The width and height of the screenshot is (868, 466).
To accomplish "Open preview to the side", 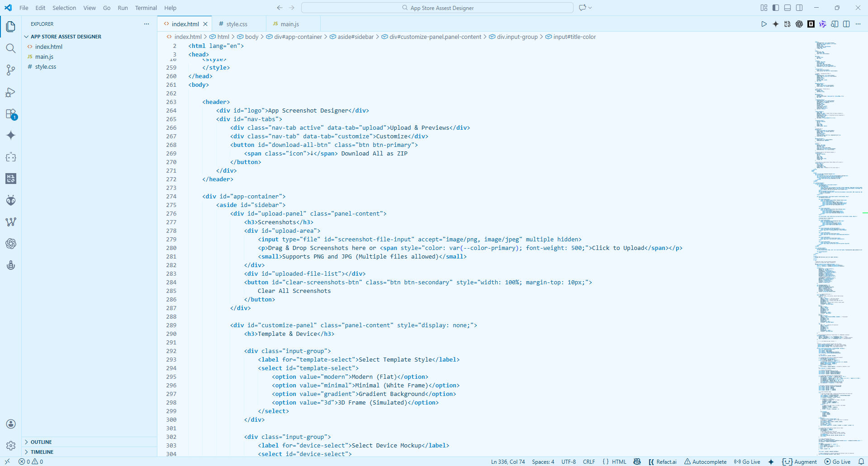I will click(x=835, y=24).
